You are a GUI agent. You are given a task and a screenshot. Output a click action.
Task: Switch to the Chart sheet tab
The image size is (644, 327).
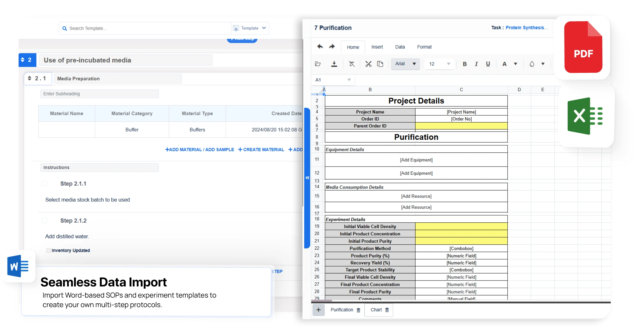coord(376,310)
